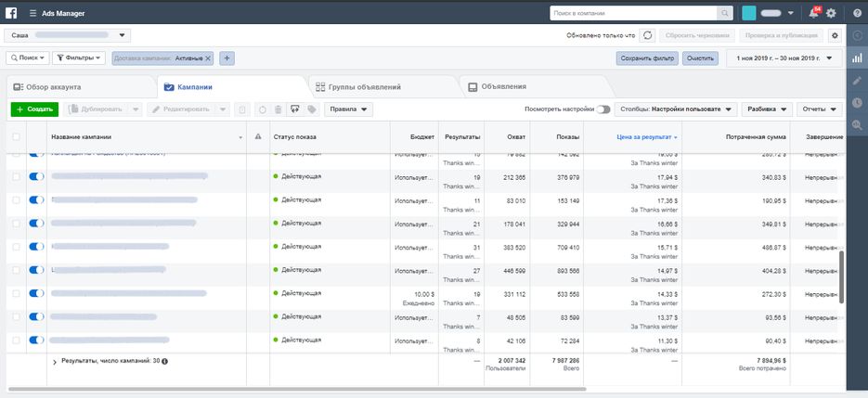This screenshot has width=868, height=398.
Task: Tick the select-all checkbox in table header
Action: tap(16, 136)
